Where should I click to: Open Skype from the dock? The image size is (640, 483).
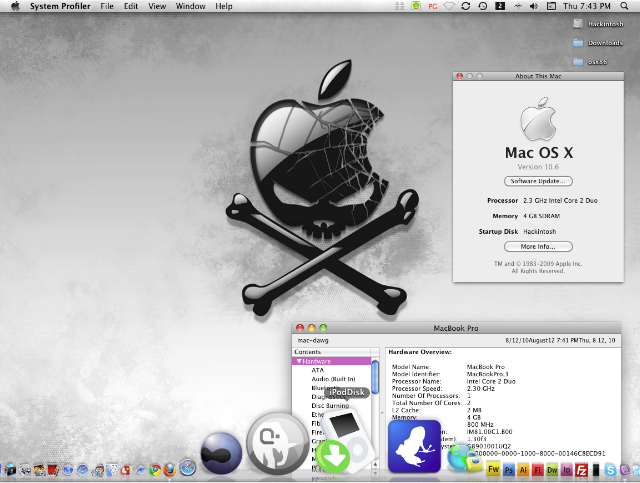tap(610, 470)
